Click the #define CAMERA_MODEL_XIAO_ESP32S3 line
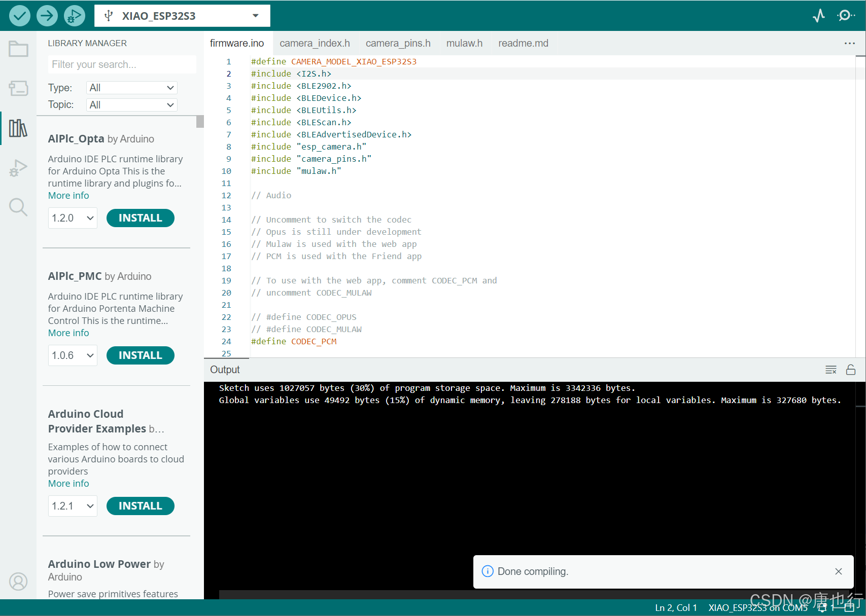This screenshot has height=616, width=866. (x=334, y=61)
